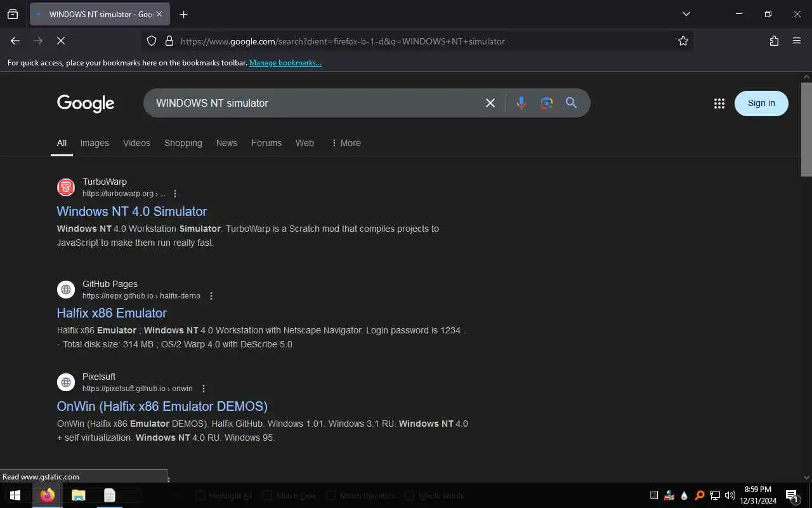Bookmark this page with the star
This screenshot has height=508, width=812.
[683, 41]
